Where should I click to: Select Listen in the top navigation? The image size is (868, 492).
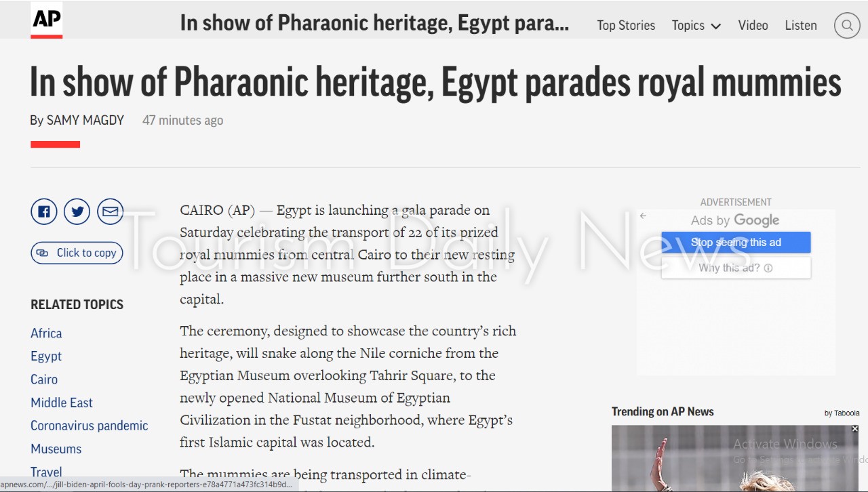tap(801, 26)
